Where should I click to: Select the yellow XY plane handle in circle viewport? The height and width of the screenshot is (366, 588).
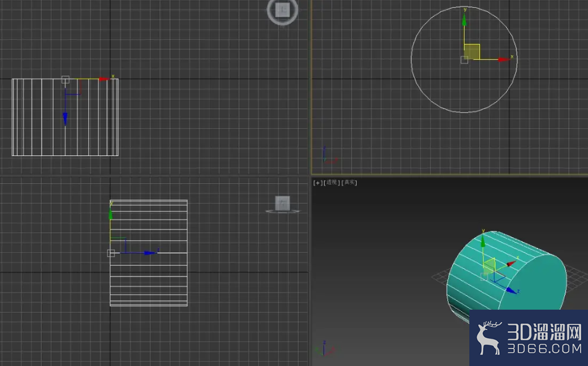pos(472,52)
